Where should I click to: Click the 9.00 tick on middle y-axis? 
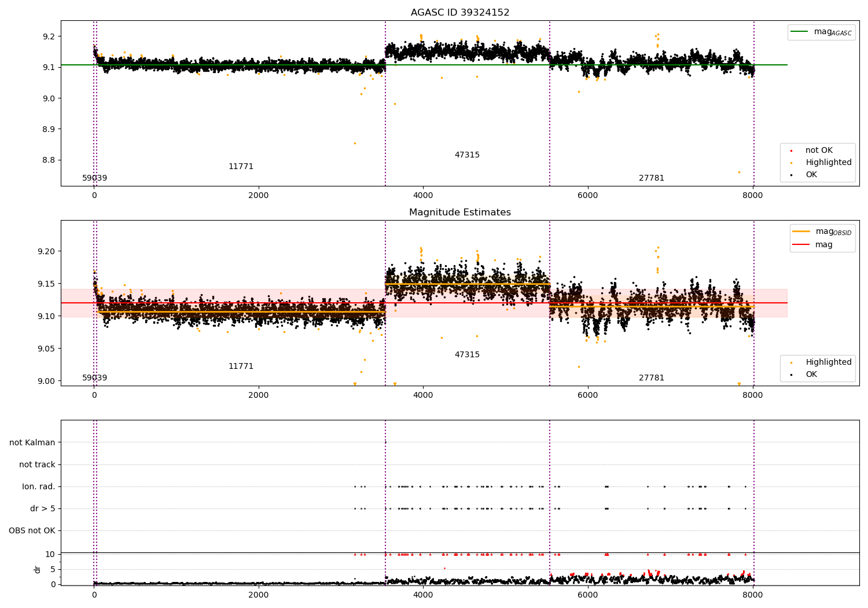pos(47,381)
